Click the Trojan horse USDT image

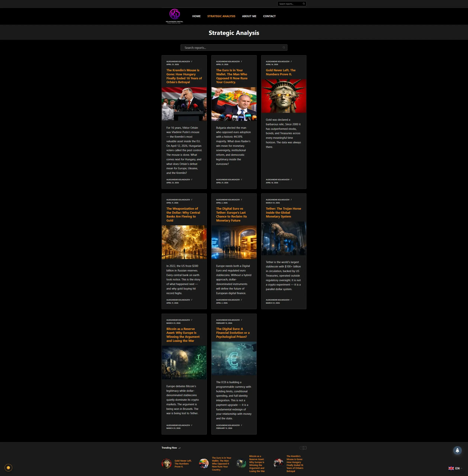click(284, 238)
